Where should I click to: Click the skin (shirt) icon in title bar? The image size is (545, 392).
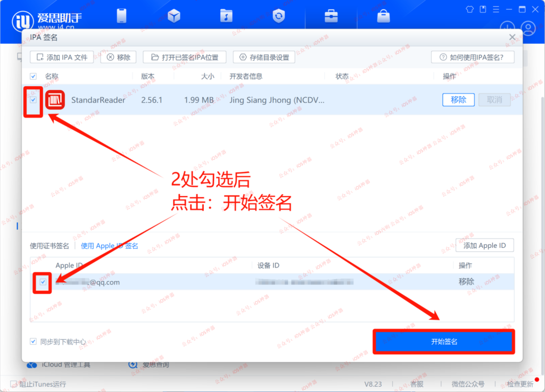click(469, 10)
